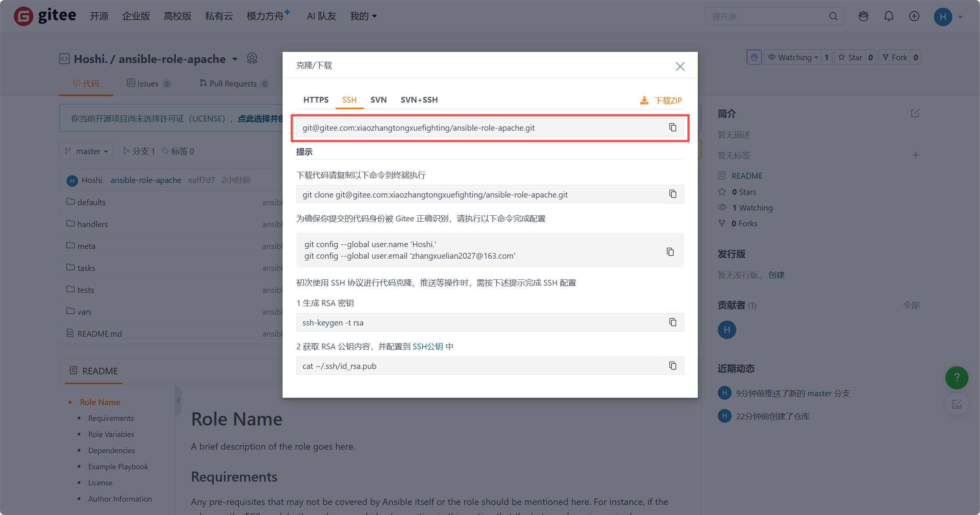
Task: Open the 模力方舟 menu item
Action: pyautogui.click(x=265, y=16)
